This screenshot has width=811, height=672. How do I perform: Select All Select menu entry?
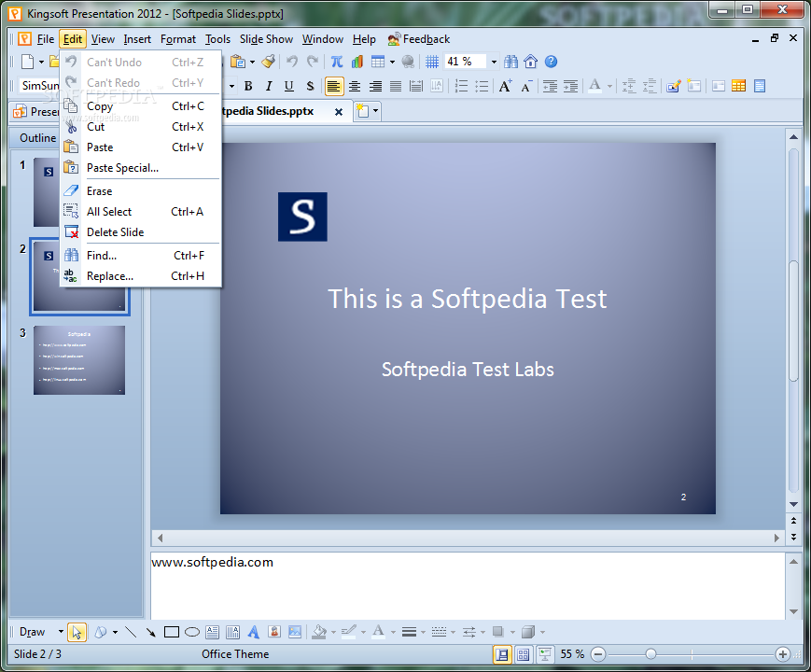click(x=141, y=212)
